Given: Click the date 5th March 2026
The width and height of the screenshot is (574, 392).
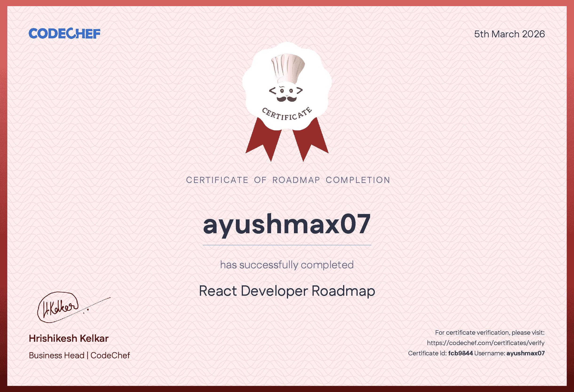Looking at the screenshot, I should click(509, 34).
